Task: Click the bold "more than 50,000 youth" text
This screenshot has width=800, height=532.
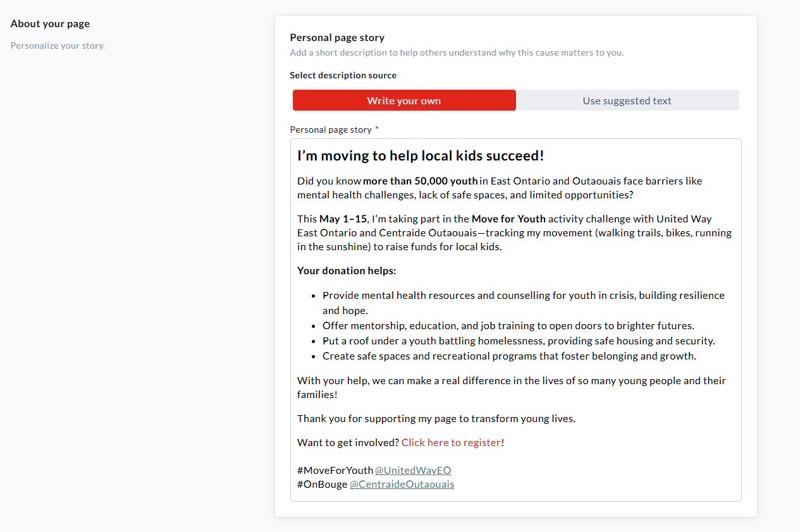Action: click(421, 181)
